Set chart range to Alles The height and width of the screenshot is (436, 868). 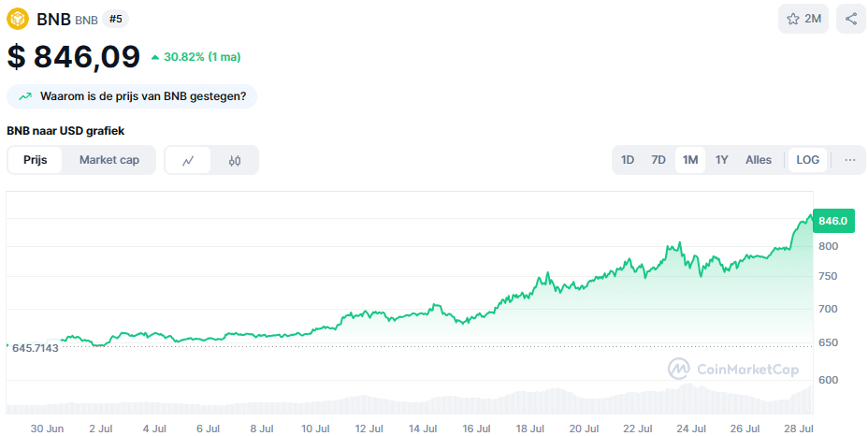[759, 160]
